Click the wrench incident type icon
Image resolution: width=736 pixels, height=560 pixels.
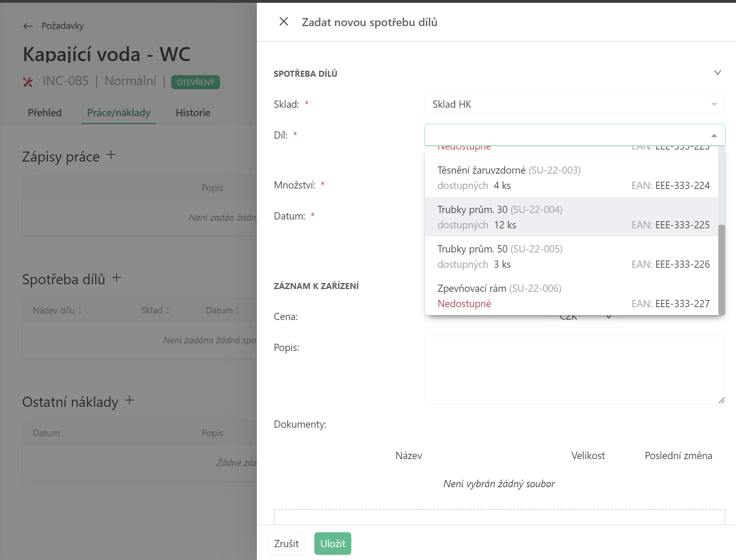pos(28,82)
